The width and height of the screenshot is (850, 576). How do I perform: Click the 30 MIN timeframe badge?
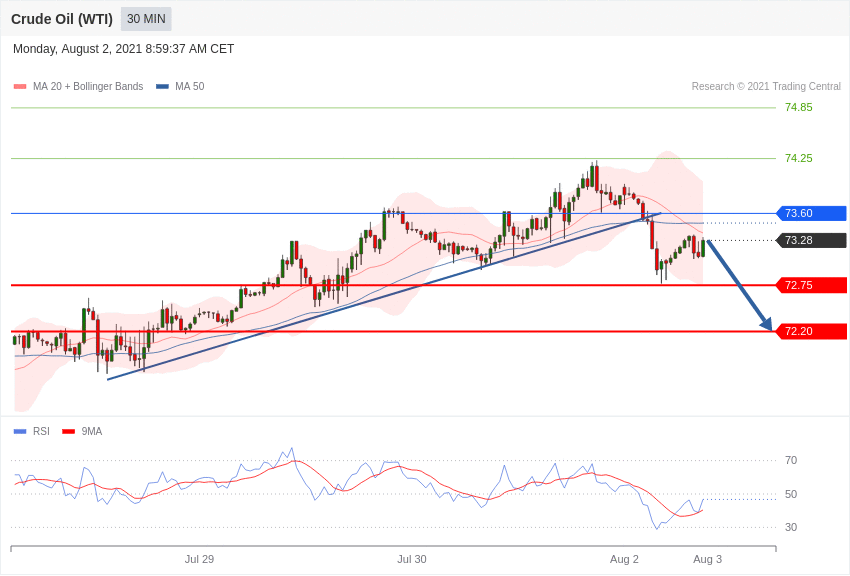tap(146, 19)
